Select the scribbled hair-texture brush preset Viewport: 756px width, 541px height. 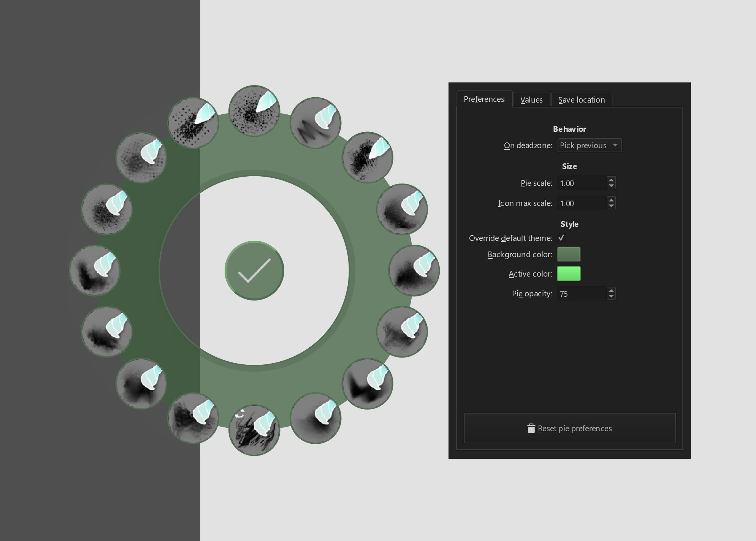click(x=106, y=209)
